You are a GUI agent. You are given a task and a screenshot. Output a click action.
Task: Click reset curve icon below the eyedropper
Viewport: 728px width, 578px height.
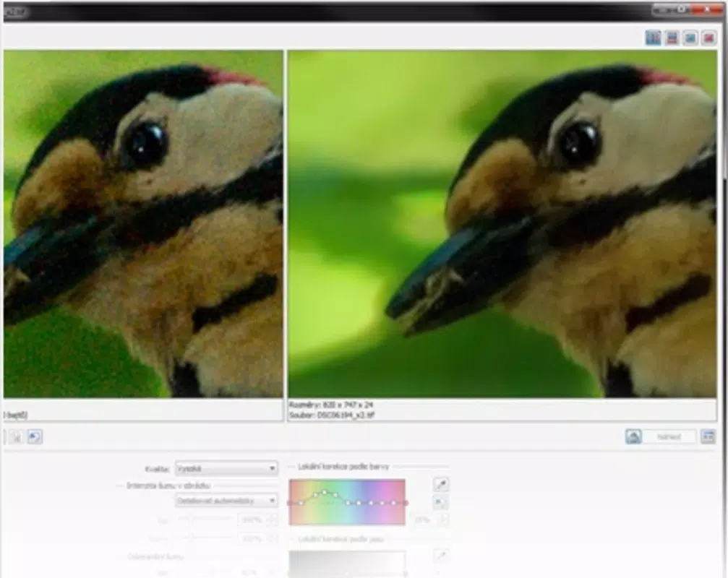pyautogui.click(x=440, y=502)
